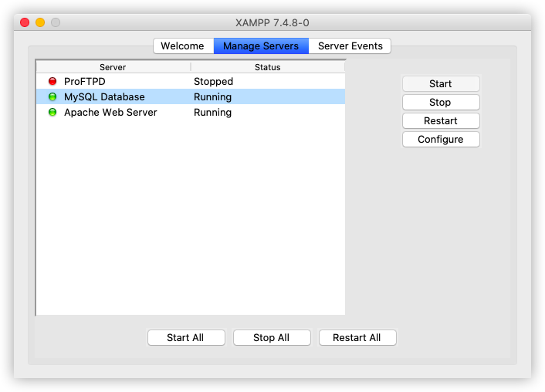Select the MySQL Database row
This screenshot has width=545, height=392.
pyautogui.click(x=191, y=96)
